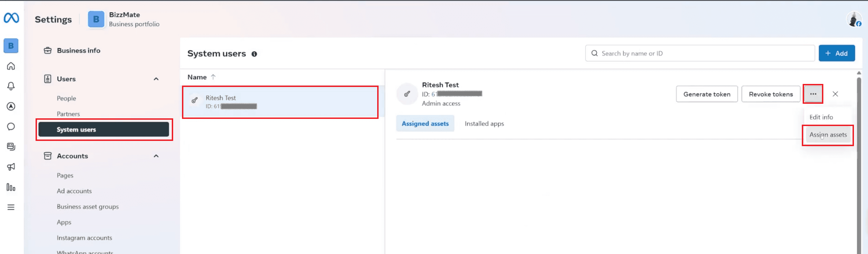Viewport: 868px width, 254px height.
Task: Open the notifications bell icon
Action: 11,86
